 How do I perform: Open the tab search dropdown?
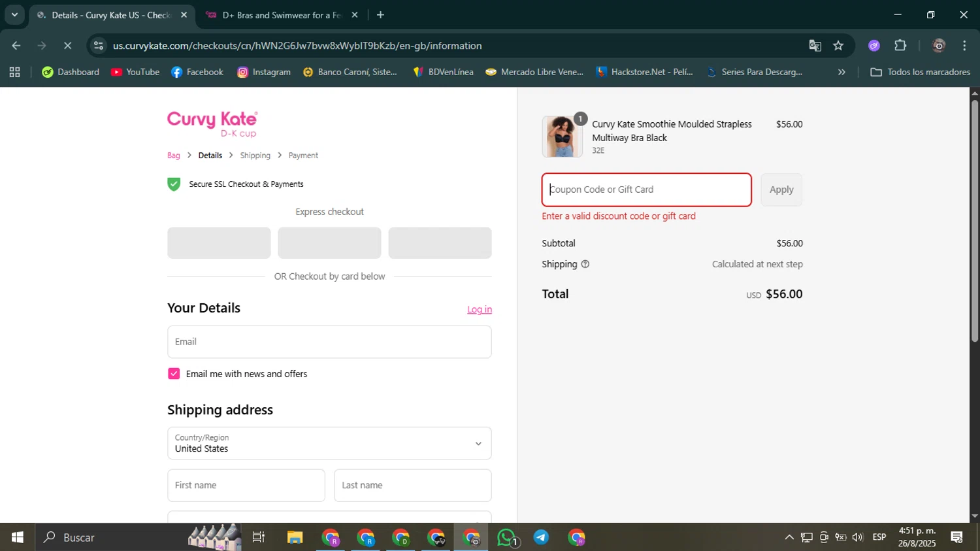coord(14,15)
